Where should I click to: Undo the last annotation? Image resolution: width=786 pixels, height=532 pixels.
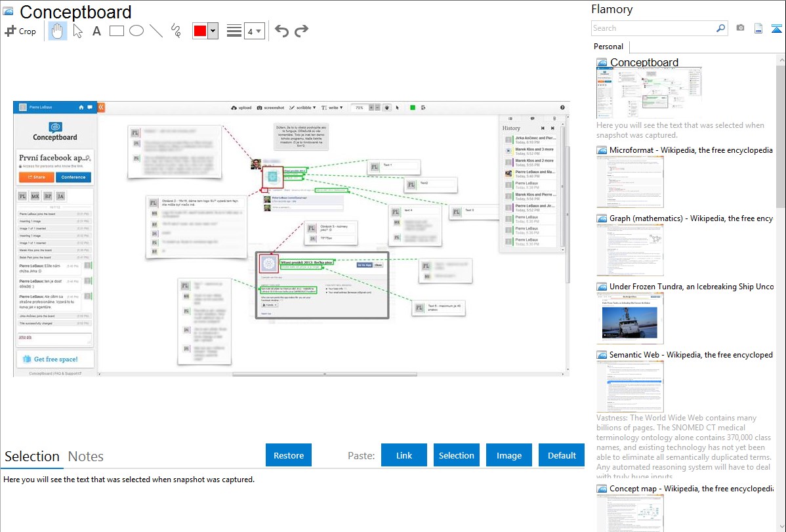point(281,31)
